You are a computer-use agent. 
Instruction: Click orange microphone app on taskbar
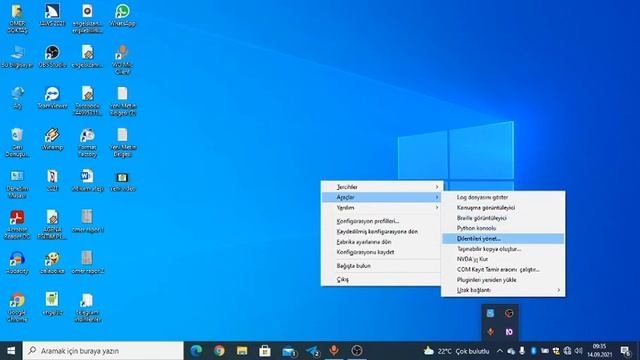334,351
